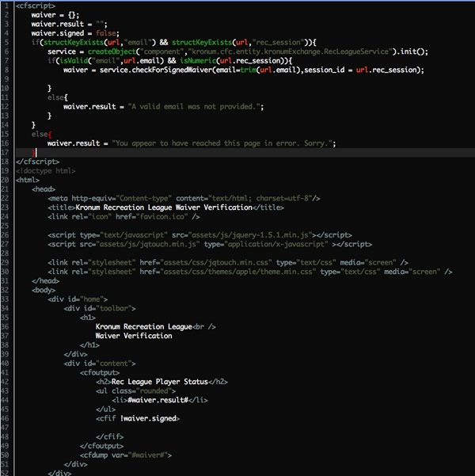475x476 pixels.
Task: Click the opening <cfscript> tag on line 1
Action: point(36,6)
